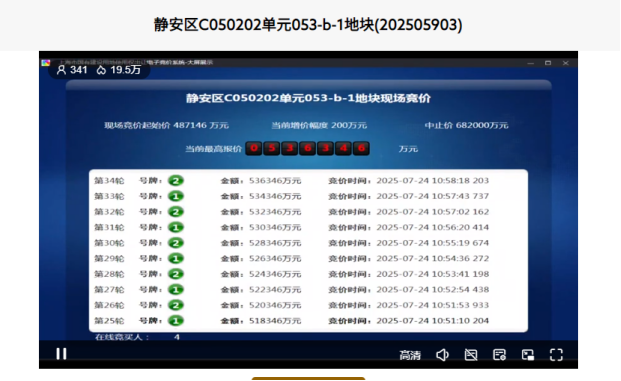Viewport: 621px width, 381px height.
Task: Click the amount 528346万元
Action: pyautogui.click(x=275, y=243)
